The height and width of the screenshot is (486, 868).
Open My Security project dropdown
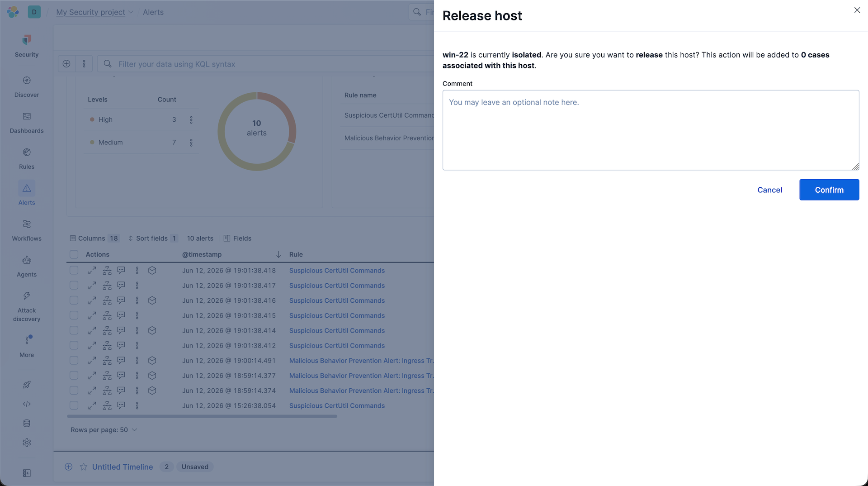pos(94,12)
